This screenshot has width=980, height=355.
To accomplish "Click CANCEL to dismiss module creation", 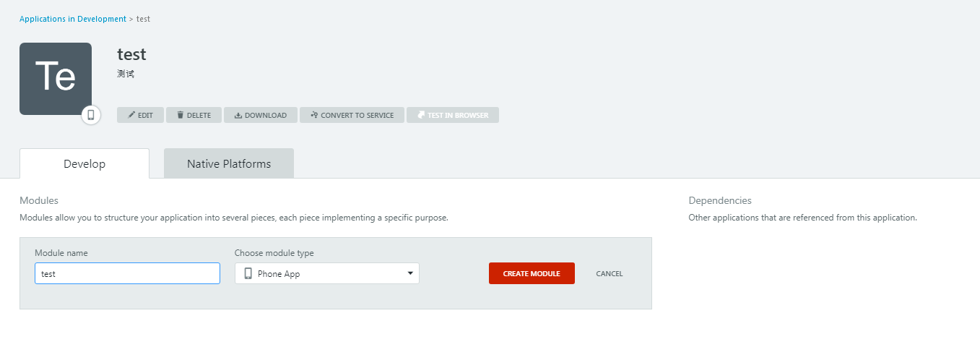I will [x=609, y=273].
